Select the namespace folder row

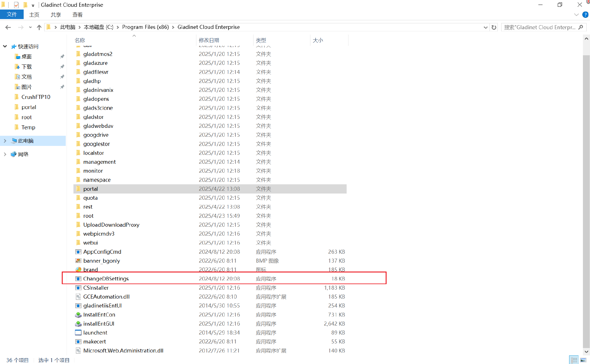[210, 180]
